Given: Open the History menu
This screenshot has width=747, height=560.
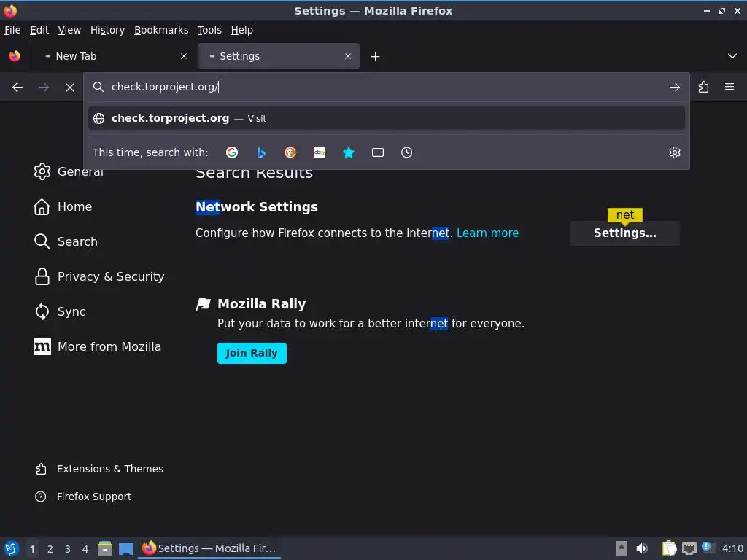Looking at the screenshot, I should (x=108, y=30).
